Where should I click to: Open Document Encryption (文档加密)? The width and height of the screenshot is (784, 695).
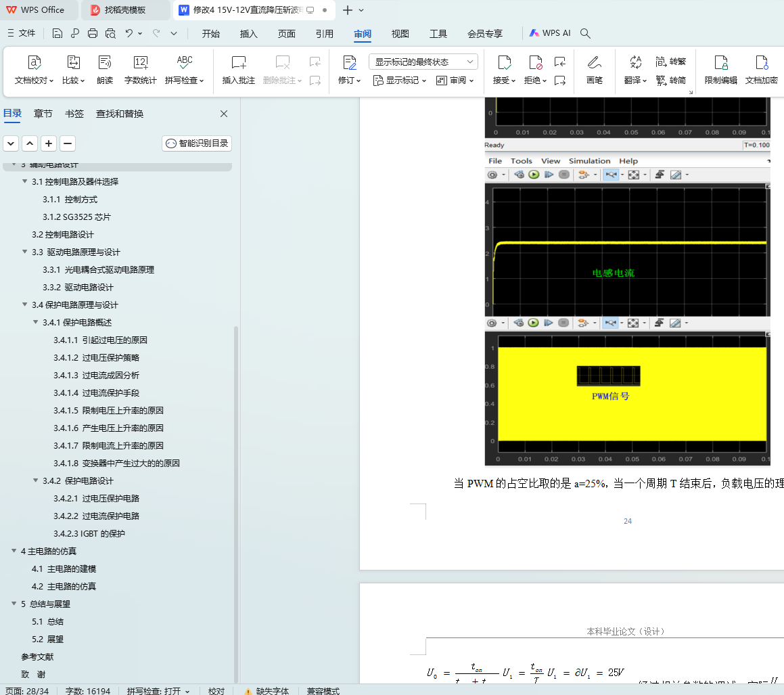pyautogui.click(x=762, y=70)
